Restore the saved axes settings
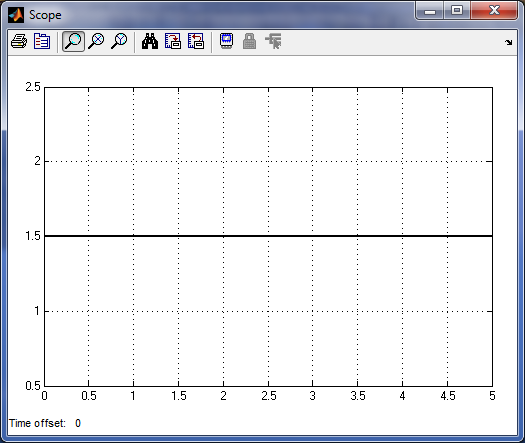This screenshot has height=443, width=525. click(196, 42)
